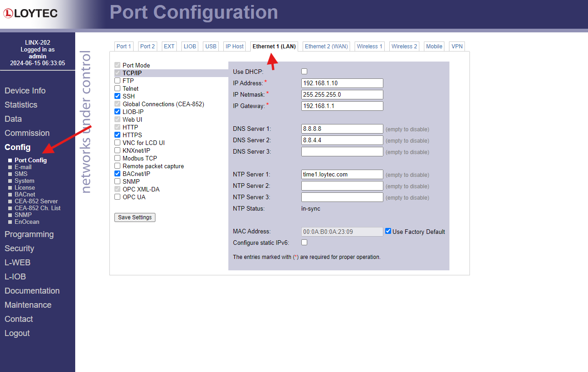The width and height of the screenshot is (588, 372).
Task: Enable the Use DHCP checkbox
Action: tap(304, 71)
